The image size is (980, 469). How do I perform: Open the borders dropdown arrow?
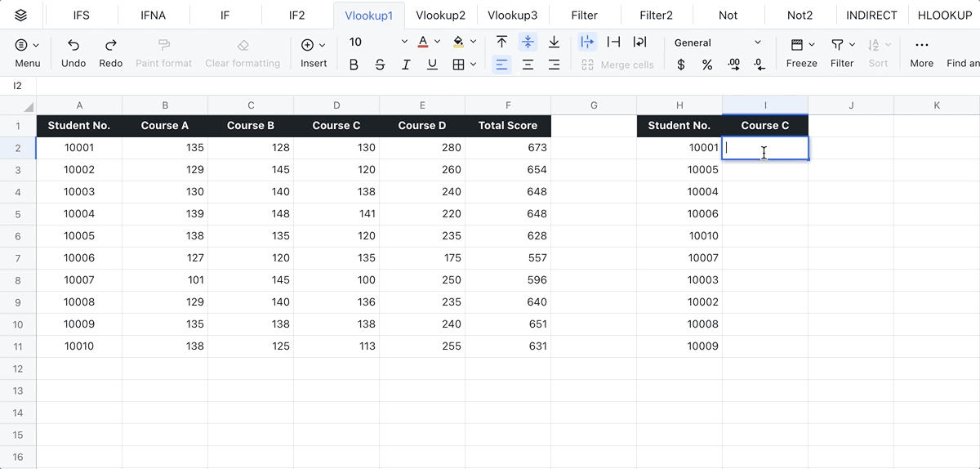[x=473, y=65]
